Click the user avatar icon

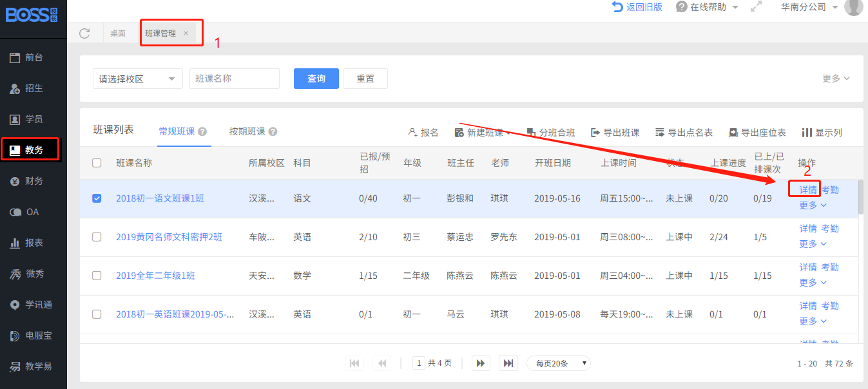click(853, 7)
